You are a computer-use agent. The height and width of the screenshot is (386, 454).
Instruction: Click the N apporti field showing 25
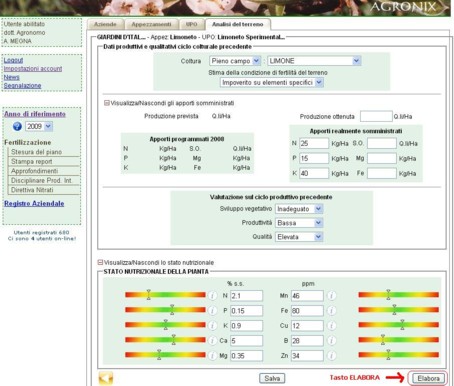click(314, 144)
